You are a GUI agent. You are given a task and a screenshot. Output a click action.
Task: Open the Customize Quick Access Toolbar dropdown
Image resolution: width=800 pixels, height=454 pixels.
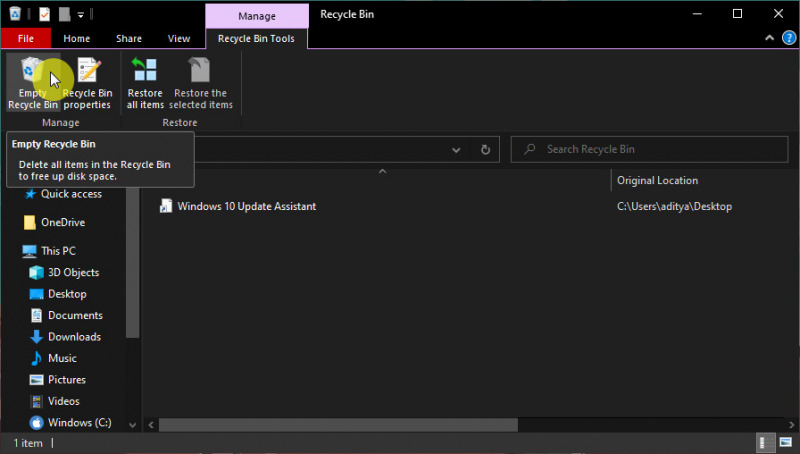point(81,15)
